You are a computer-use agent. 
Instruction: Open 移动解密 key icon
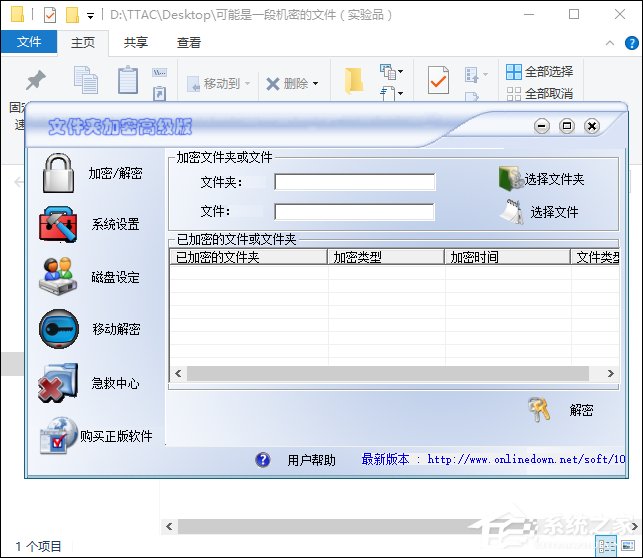click(x=59, y=329)
